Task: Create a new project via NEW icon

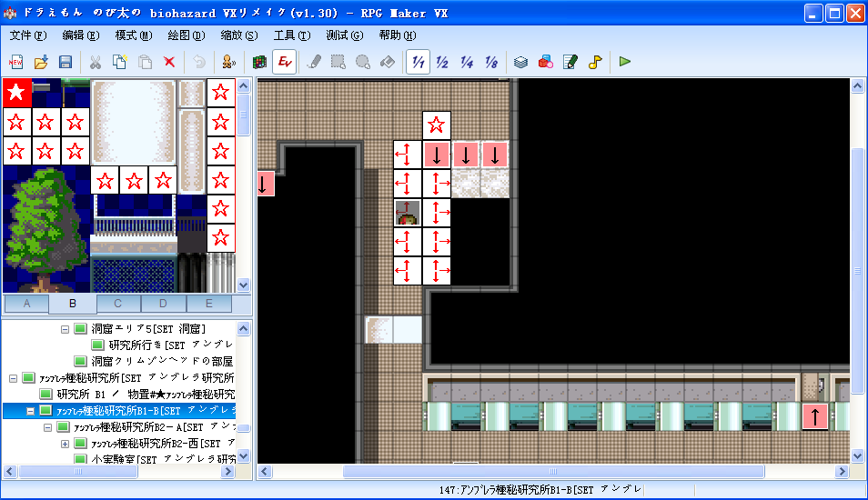Action: pyautogui.click(x=16, y=62)
